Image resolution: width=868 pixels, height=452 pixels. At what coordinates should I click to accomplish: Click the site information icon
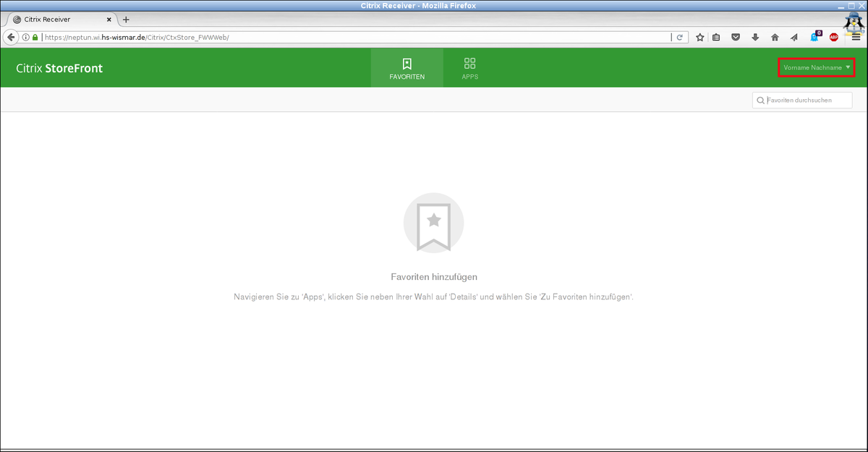tap(26, 37)
